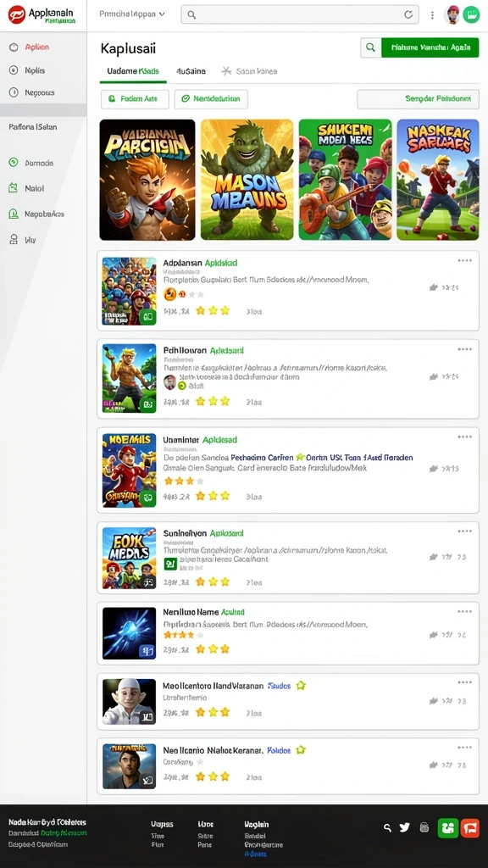Click the green search icon button near Kaplusaii
Image resolution: width=488 pixels, height=868 pixels.
pos(371,47)
